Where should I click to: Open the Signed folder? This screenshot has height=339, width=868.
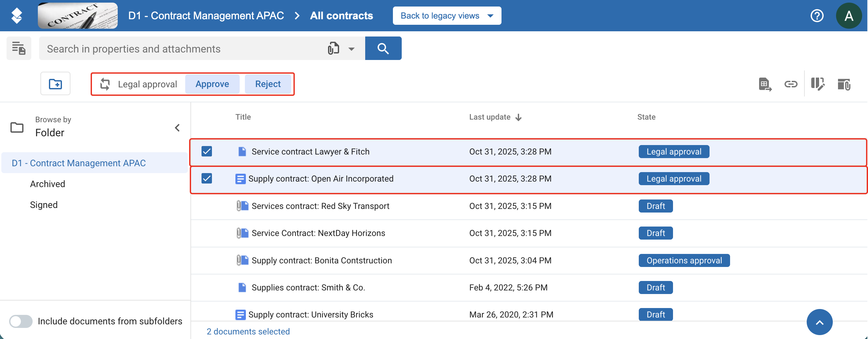44,205
